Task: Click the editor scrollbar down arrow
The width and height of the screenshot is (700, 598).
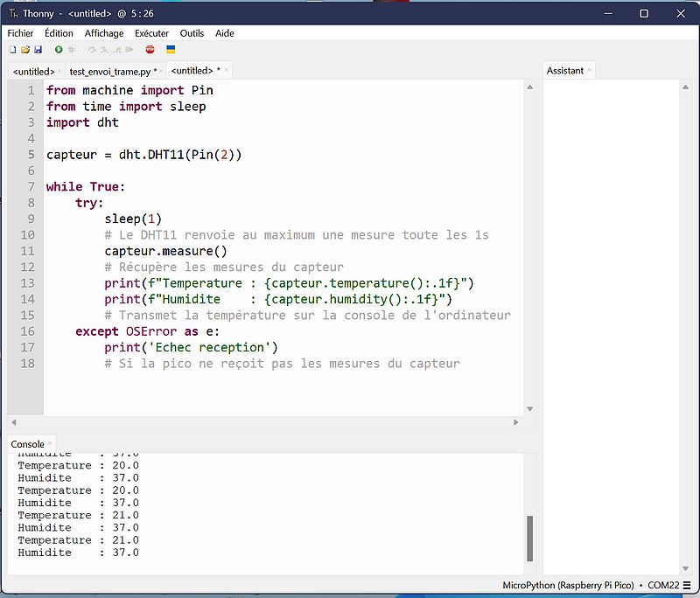Action: click(530, 408)
